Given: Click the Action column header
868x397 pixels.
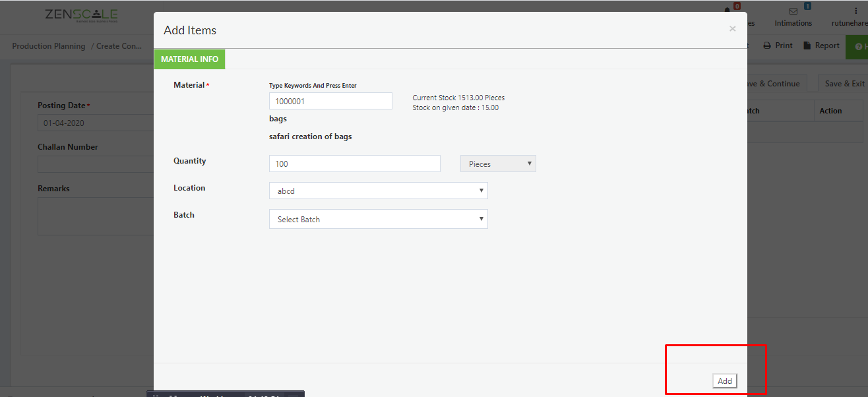Looking at the screenshot, I should [830, 111].
